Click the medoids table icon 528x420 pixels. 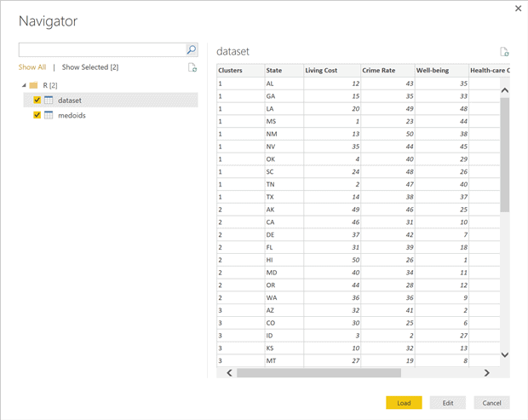[x=49, y=115]
